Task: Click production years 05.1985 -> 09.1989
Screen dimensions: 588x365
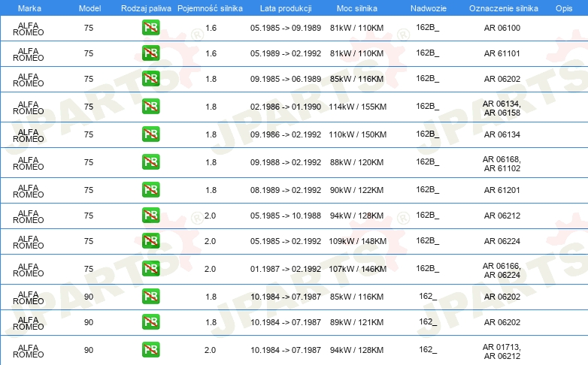Action: (x=286, y=28)
